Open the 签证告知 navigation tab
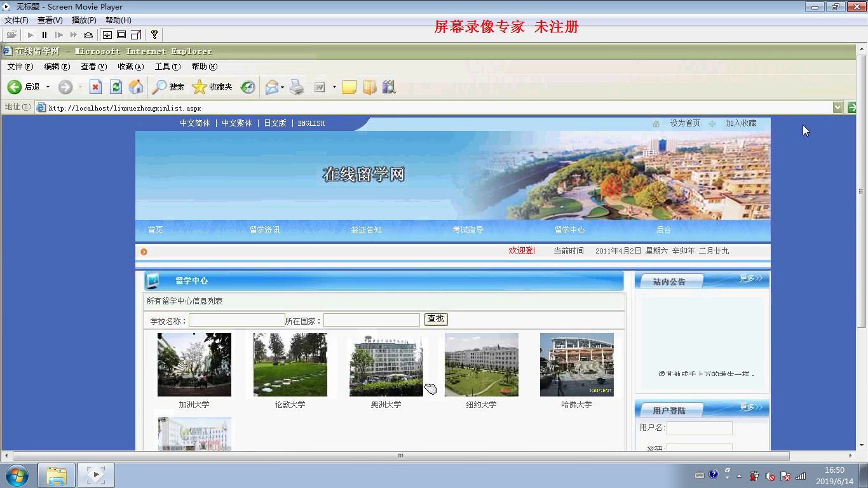Screen dimensions: 868x488 coord(367,230)
